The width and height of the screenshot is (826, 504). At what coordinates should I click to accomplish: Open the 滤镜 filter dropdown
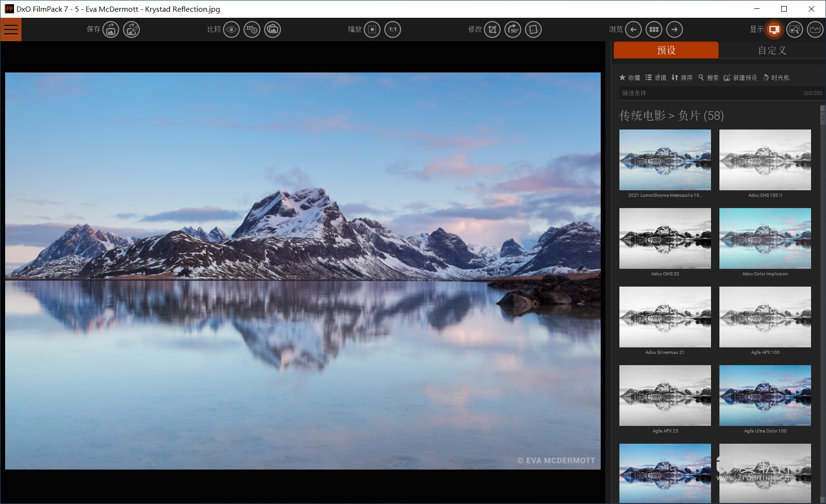click(656, 78)
